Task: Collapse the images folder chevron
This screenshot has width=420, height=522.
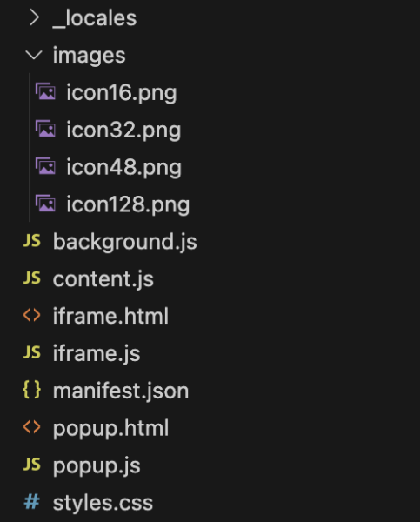Action: coord(34,55)
